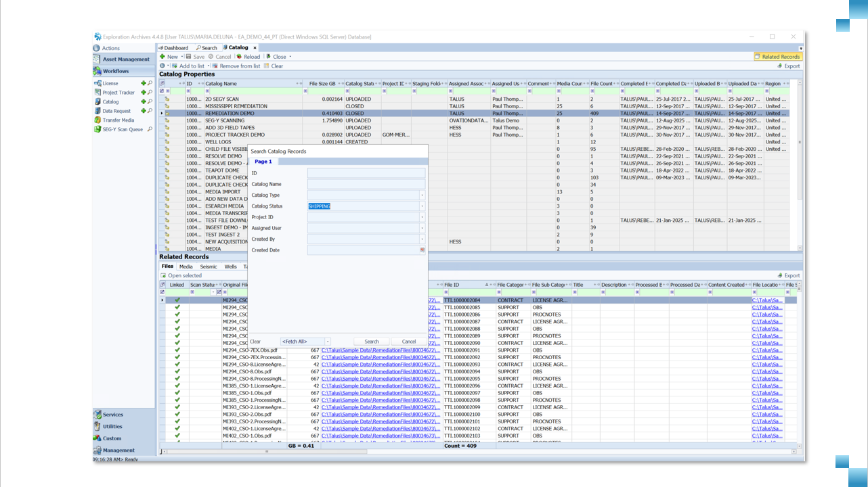Add a new Project Tracker with plus icon

(144, 92)
